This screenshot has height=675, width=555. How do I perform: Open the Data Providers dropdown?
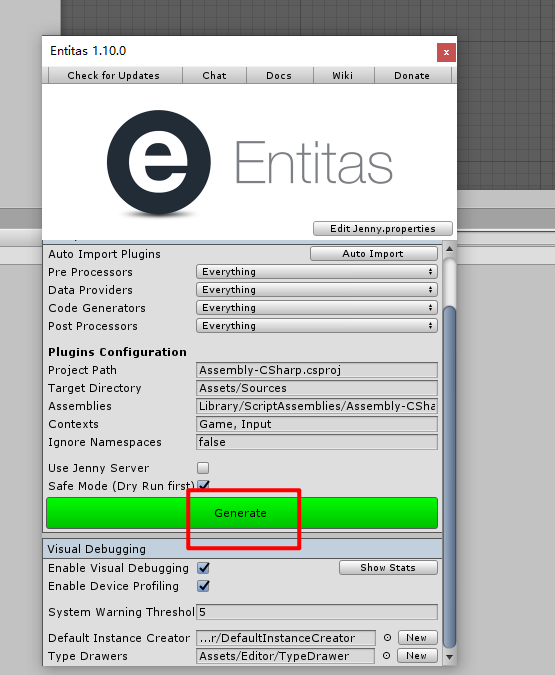[x=317, y=290]
